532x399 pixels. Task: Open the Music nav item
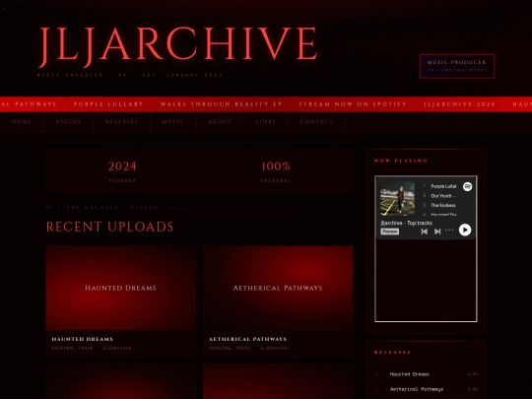click(x=173, y=121)
